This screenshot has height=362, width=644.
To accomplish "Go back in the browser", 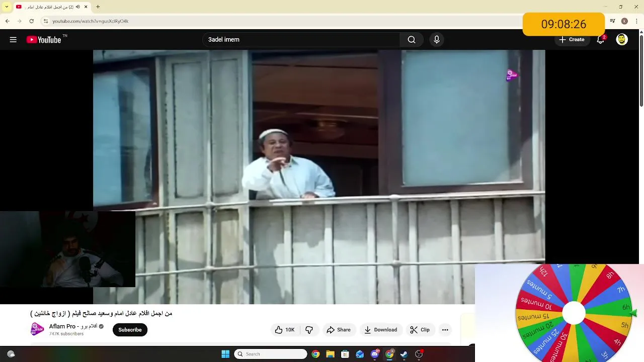I will [7, 21].
